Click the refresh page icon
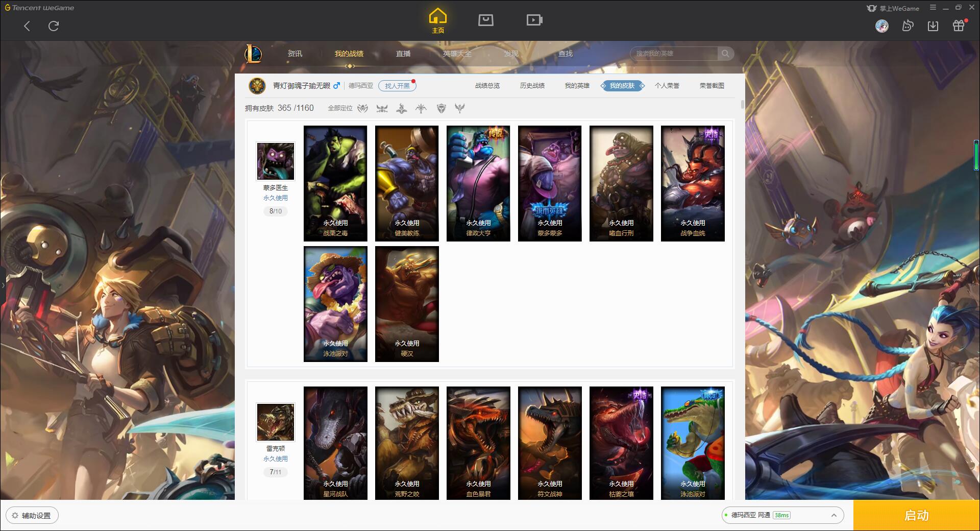Viewport: 980px width, 531px height. click(54, 26)
